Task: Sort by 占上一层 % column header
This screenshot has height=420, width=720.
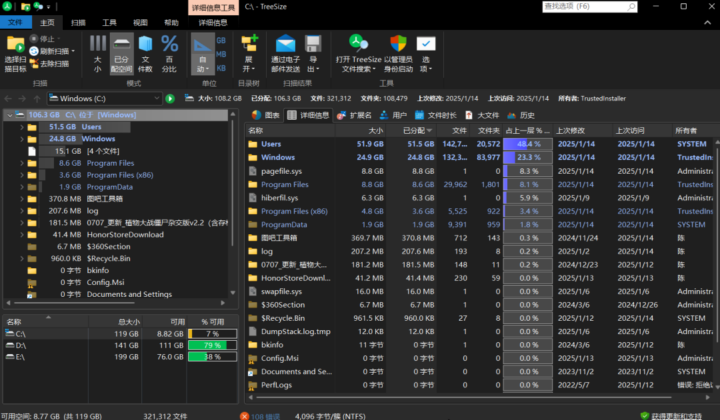Action: (x=527, y=130)
